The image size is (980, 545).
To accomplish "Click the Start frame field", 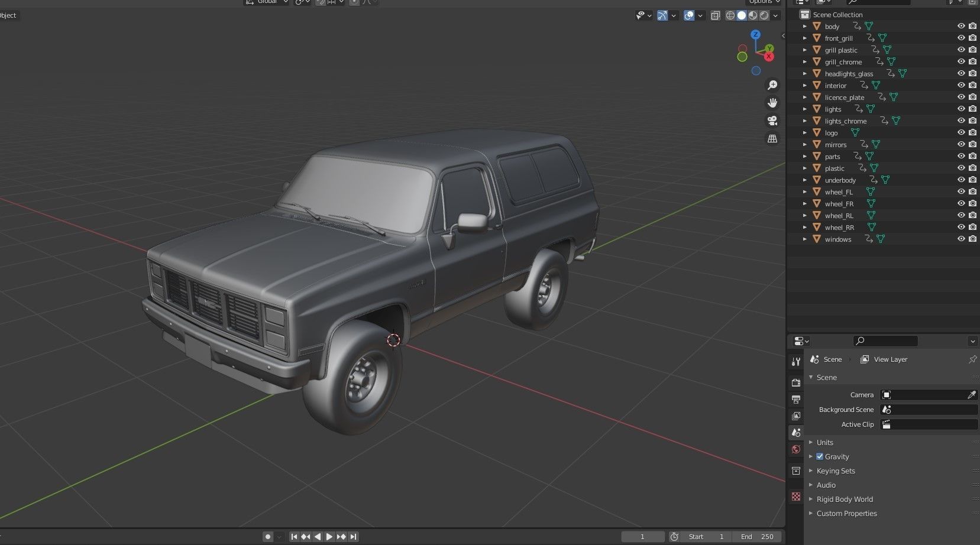I will click(x=707, y=537).
